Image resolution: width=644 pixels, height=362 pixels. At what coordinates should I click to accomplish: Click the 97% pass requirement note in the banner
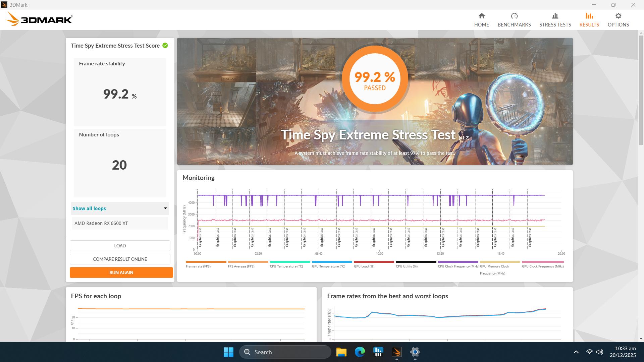pos(375,153)
